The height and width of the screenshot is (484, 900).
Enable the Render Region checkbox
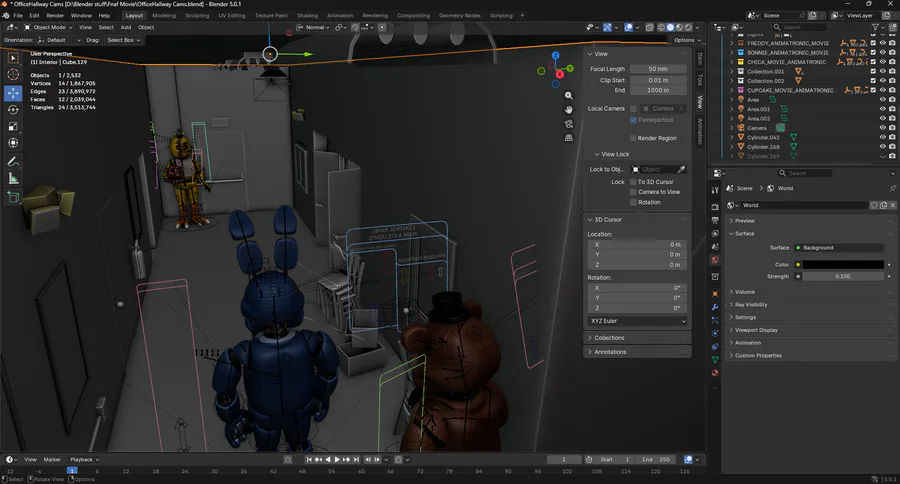pyautogui.click(x=633, y=138)
